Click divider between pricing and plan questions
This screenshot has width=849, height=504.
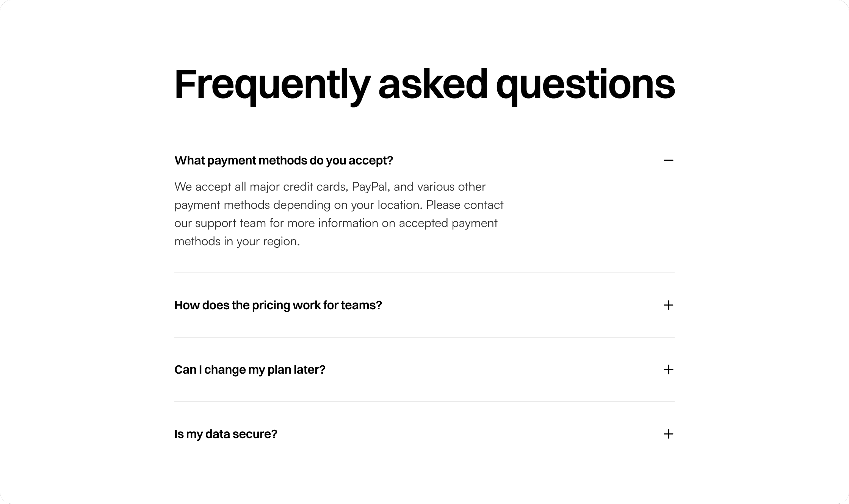tap(424, 337)
